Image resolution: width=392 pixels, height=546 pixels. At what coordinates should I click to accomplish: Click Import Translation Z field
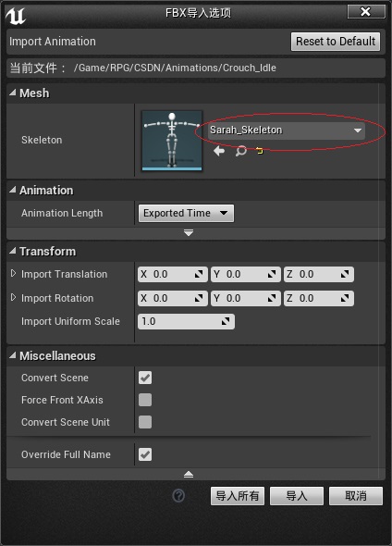point(319,275)
